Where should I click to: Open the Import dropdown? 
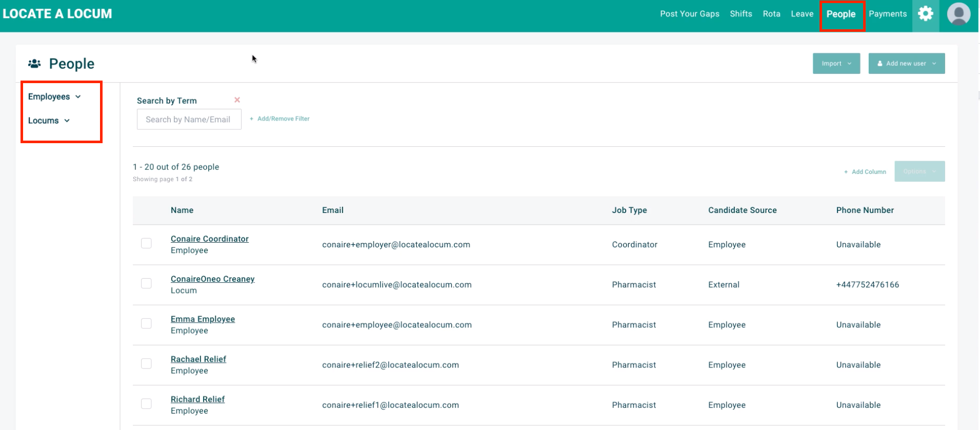click(x=836, y=64)
